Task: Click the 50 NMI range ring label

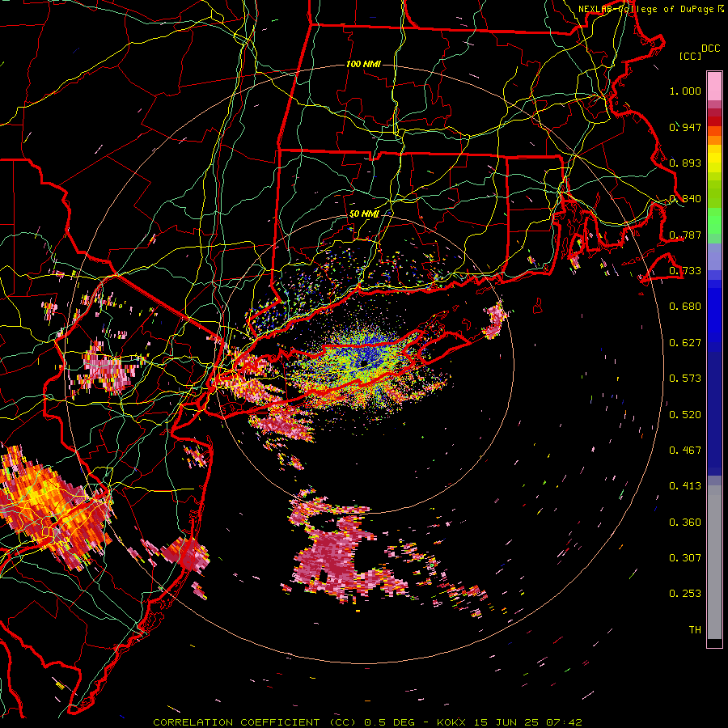Action: pos(365,214)
